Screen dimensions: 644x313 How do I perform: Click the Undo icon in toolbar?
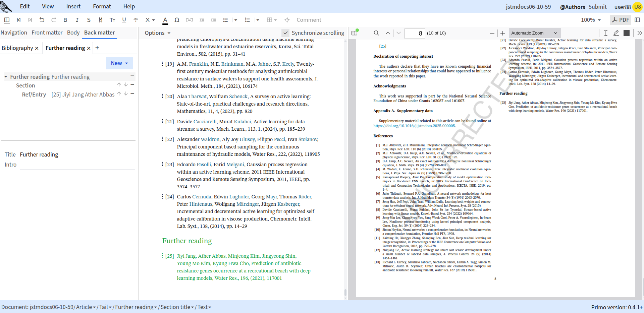pos(42,20)
